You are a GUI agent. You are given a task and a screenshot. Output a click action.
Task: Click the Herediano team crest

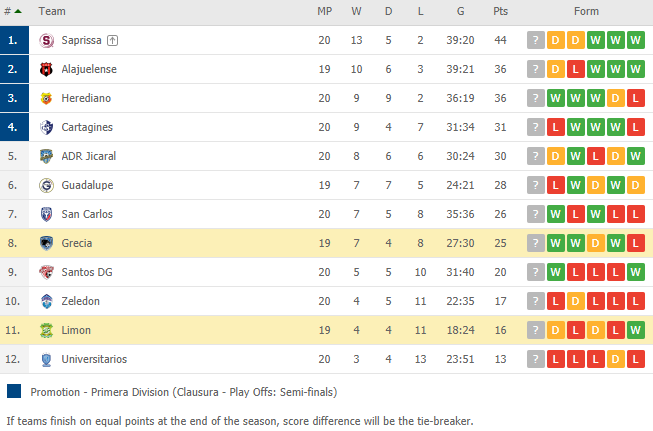coord(46,98)
